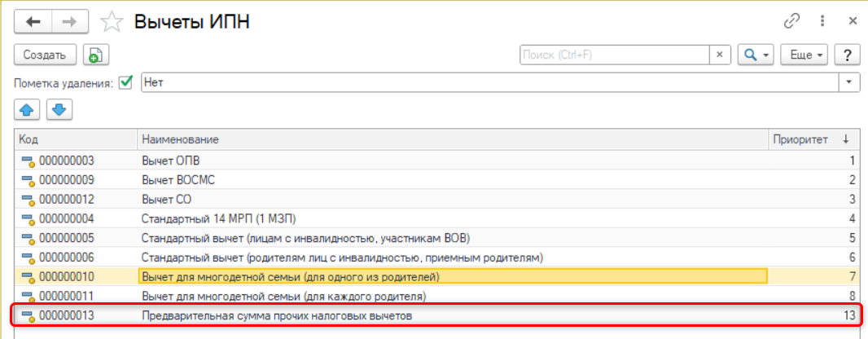The height and width of the screenshot is (339, 868).
Task: Select code 000000013
Action: click(67, 315)
